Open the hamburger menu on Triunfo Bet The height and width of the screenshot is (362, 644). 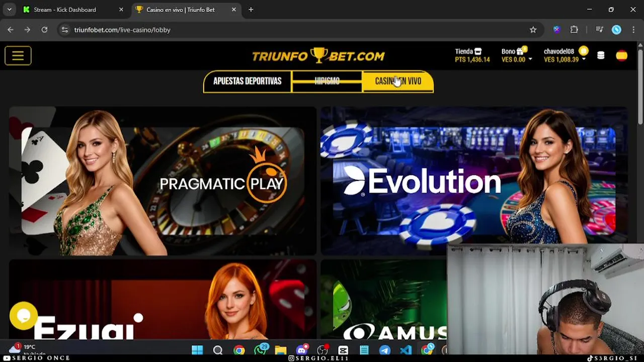(x=18, y=56)
